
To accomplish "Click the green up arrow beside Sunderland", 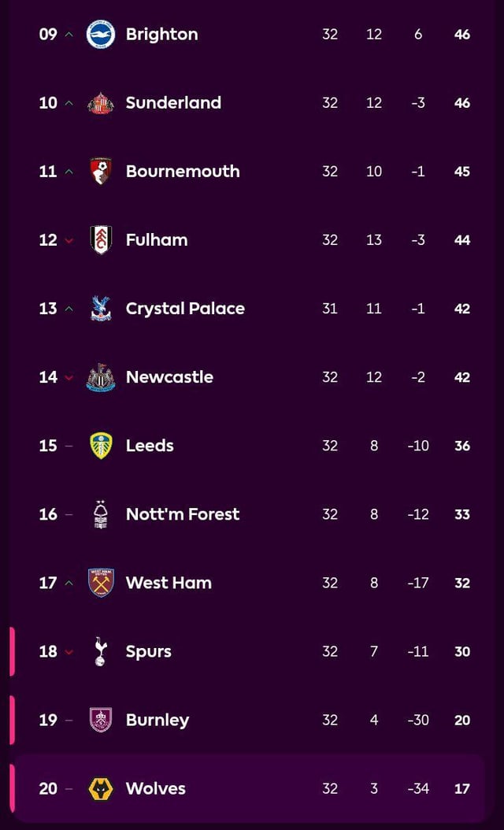I will pyautogui.click(x=69, y=103).
